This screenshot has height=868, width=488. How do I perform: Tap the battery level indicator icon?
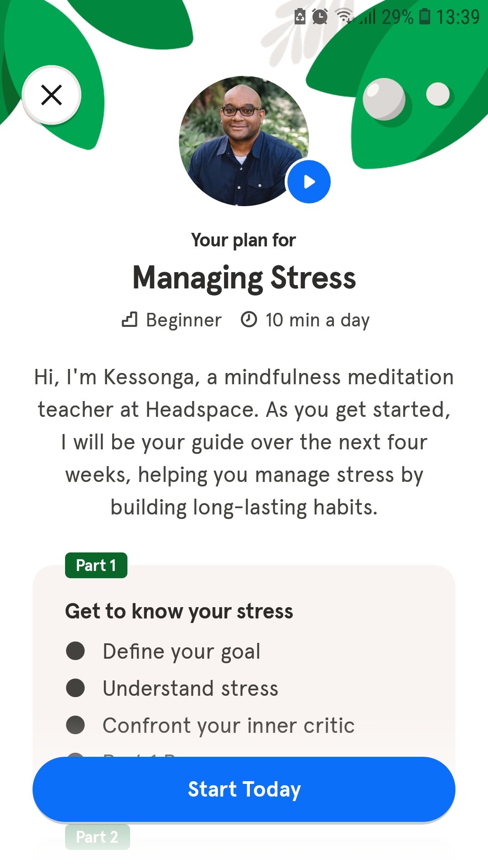[424, 17]
